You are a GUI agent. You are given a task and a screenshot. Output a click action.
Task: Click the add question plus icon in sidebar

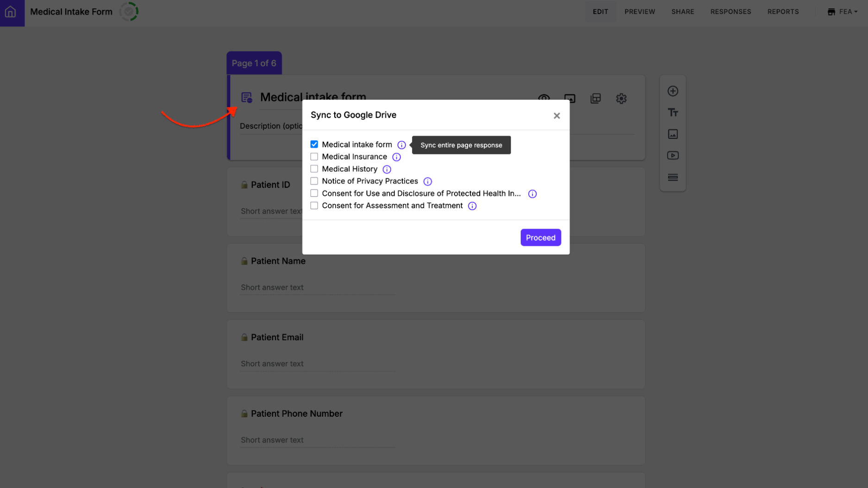(673, 91)
